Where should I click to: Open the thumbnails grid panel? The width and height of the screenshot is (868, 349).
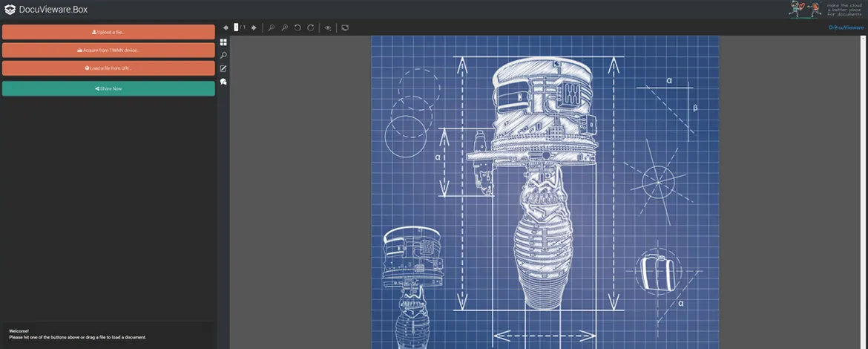(223, 42)
